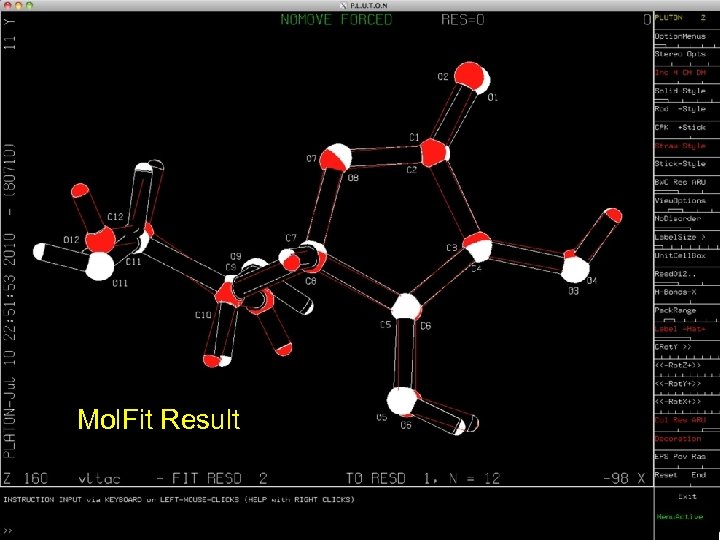The height and width of the screenshot is (540, 720).
Task: Select Stick-Style display
Action: [x=680, y=164]
